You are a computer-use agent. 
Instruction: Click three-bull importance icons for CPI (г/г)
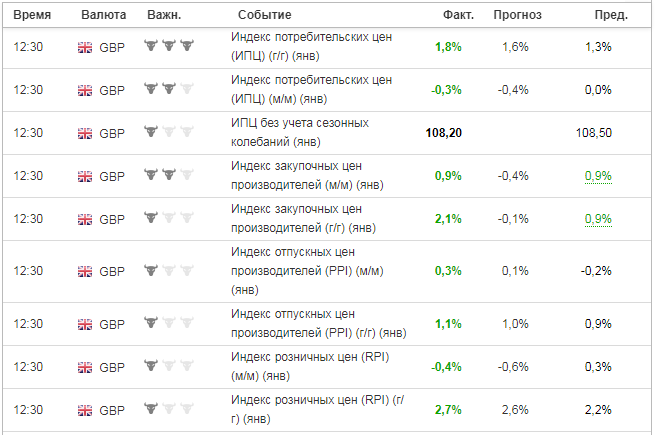point(169,45)
